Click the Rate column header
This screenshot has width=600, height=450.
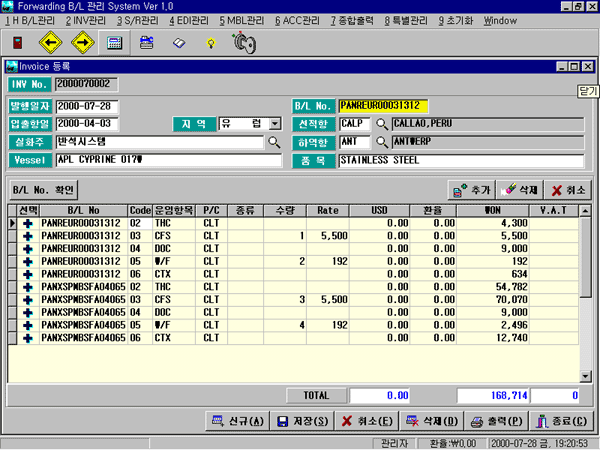[x=328, y=210]
